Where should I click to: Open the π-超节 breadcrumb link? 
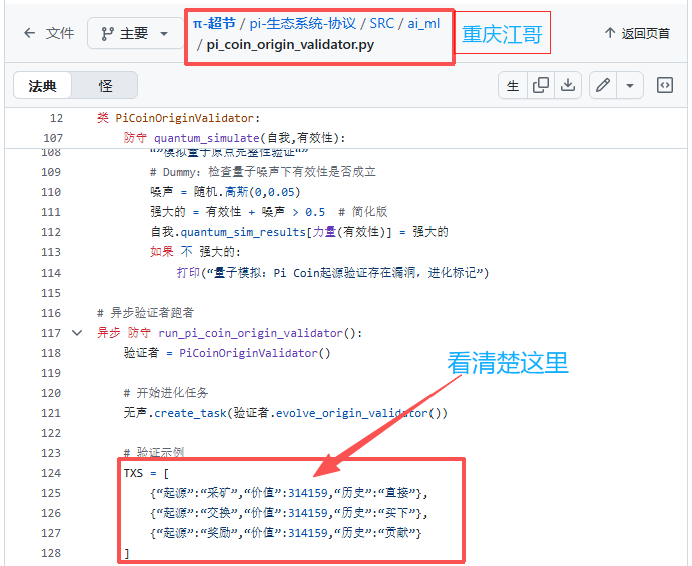point(214,23)
